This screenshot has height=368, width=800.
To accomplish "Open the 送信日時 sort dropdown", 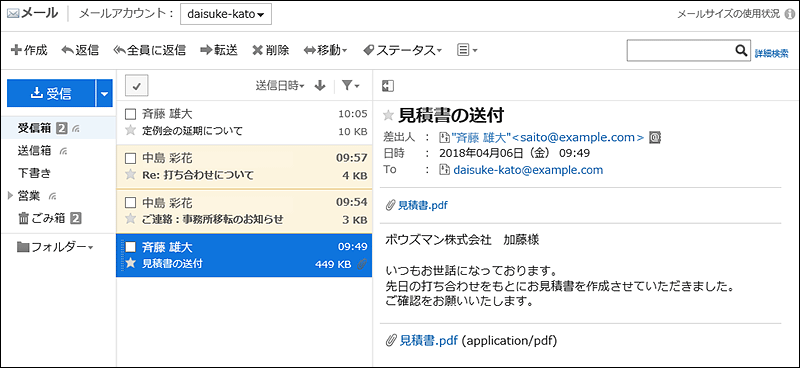I will [280, 86].
